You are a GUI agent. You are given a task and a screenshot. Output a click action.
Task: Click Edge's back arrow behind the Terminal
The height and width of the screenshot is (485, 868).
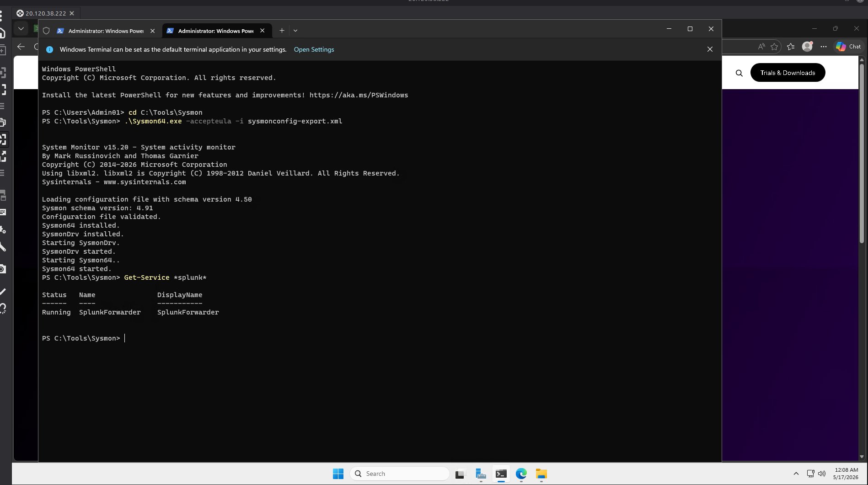click(21, 46)
